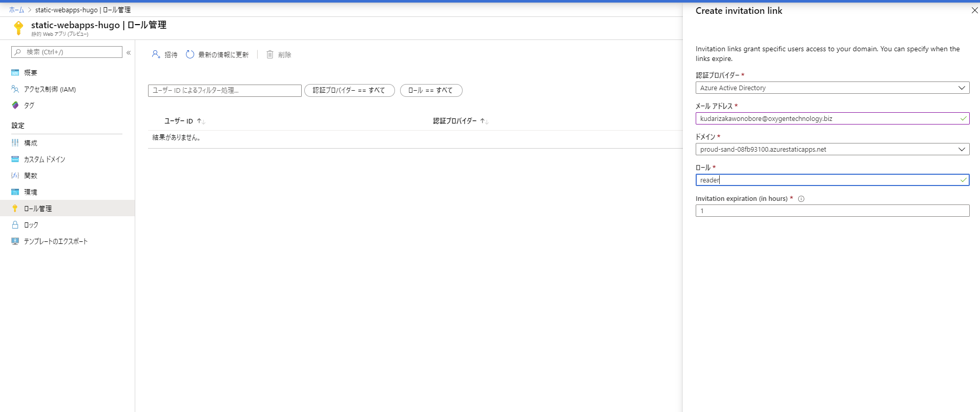
Task: Open the ロール == すべて filter
Action: click(x=431, y=90)
